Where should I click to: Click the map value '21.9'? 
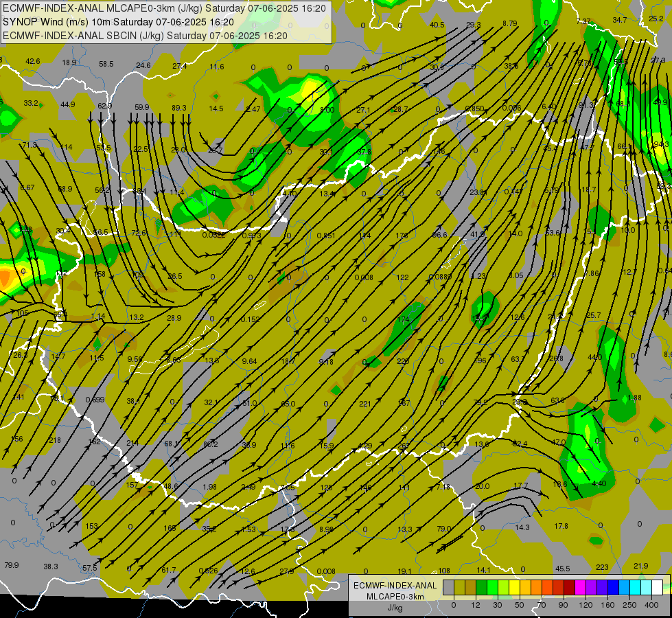point(641,566)
